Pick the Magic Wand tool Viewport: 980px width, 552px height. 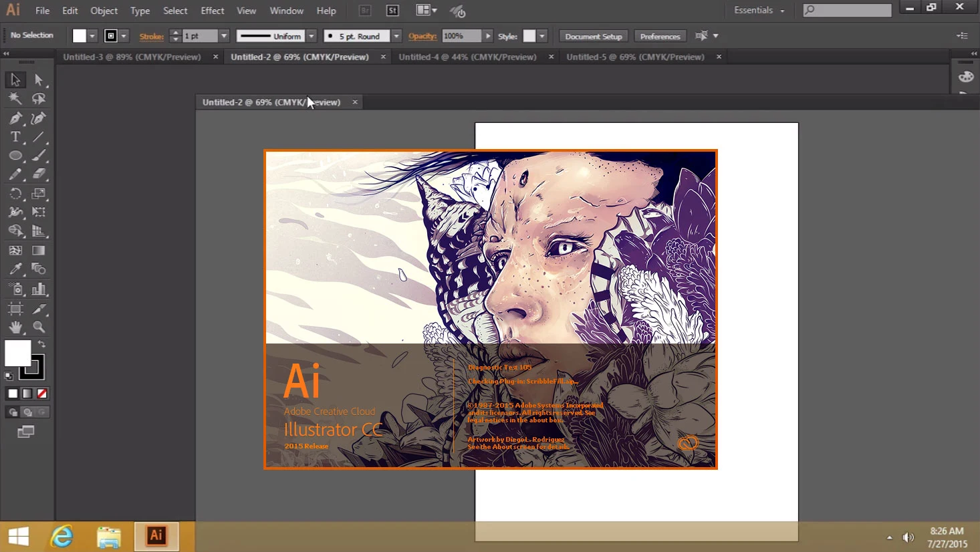15,98
